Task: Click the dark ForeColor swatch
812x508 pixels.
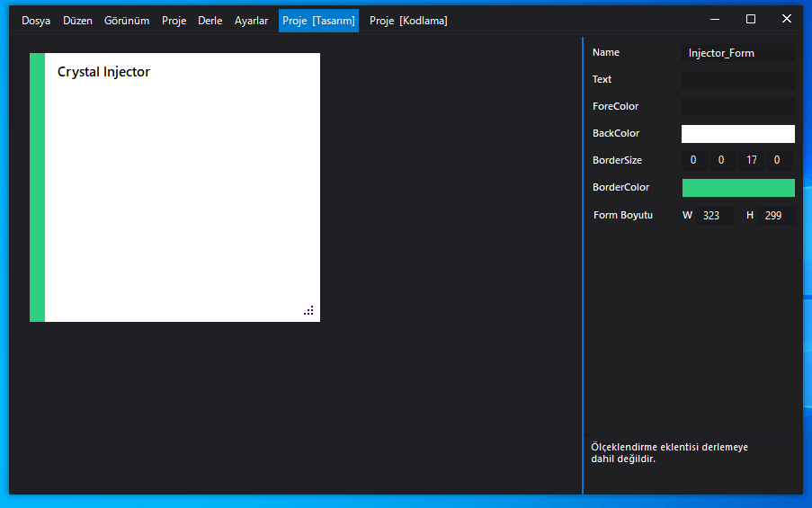Action: coord(738,107)
